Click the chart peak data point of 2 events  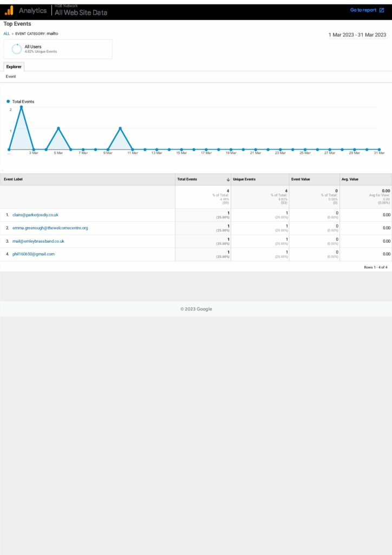[x=22, y=107]
